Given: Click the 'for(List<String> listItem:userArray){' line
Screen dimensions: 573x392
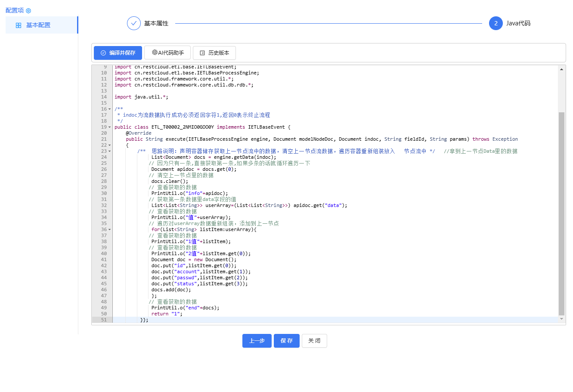Looking at the screenshot, I should pos(204,229).
